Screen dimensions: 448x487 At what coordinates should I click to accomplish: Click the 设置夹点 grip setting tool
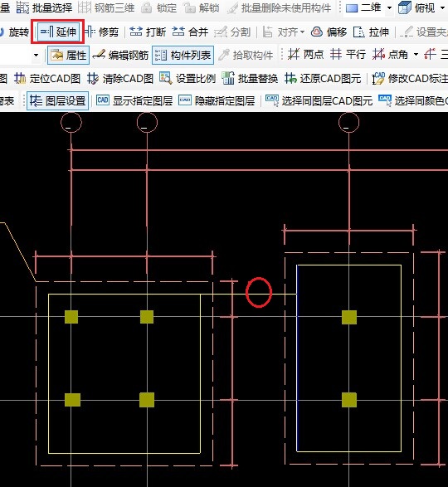tap(424, 32)
